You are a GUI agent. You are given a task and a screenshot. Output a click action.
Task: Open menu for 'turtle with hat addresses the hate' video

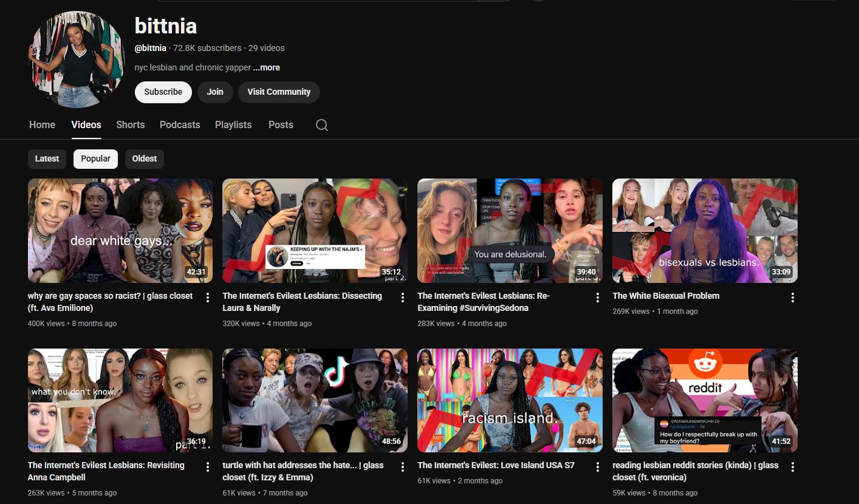(x=403, y=467)
